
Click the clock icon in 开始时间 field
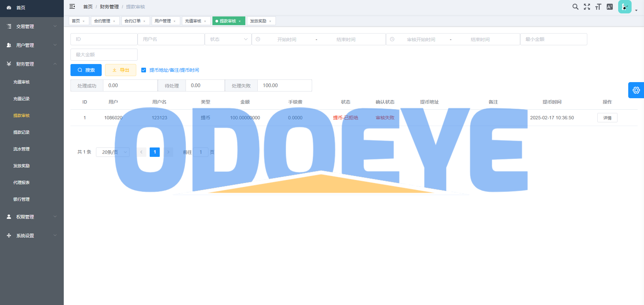258,39
